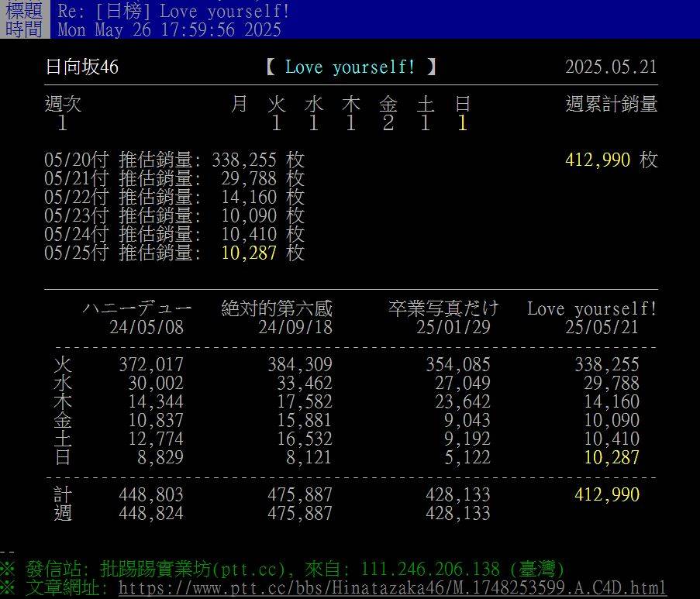The height and width of the screenshot is (599, 700).
Task: Click the '卒業写真だけ' column header
Action: pos(443,308)
